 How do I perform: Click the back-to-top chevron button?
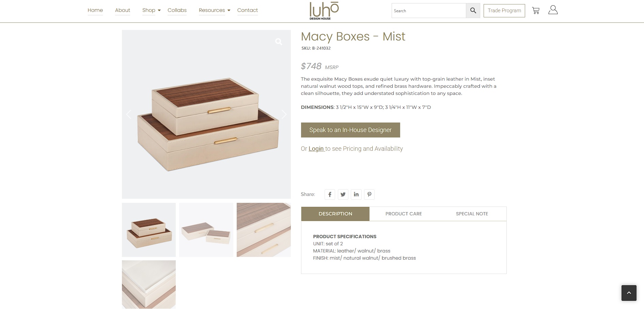click(x=629, y=293)
